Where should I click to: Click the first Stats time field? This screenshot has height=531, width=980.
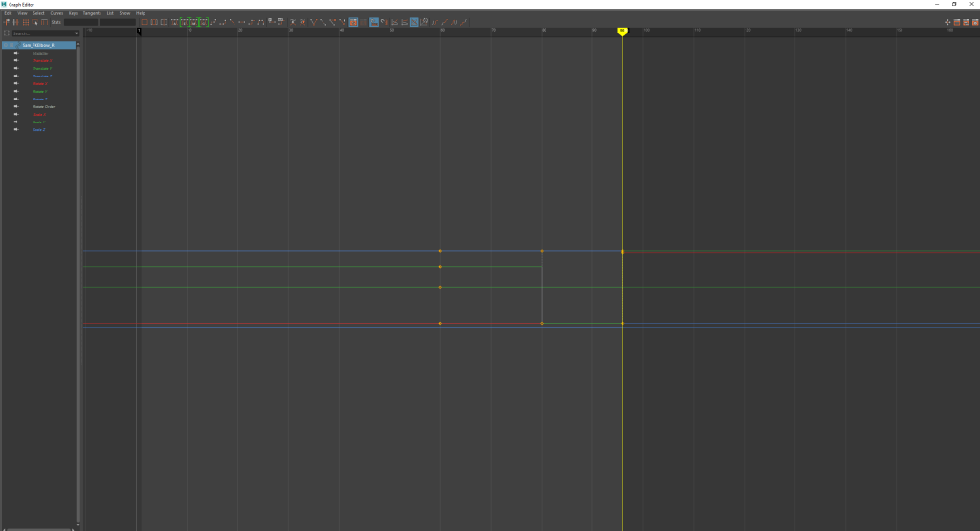[80, 22]
